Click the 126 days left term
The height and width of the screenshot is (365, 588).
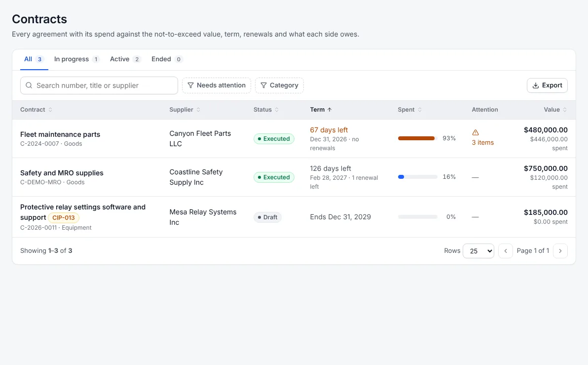331,168
